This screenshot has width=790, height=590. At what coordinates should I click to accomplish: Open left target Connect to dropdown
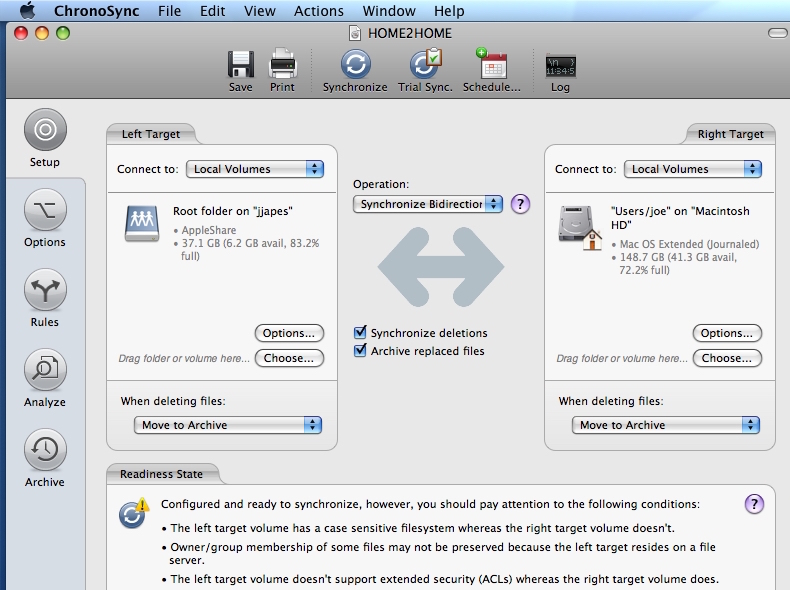tap(254, 169)
